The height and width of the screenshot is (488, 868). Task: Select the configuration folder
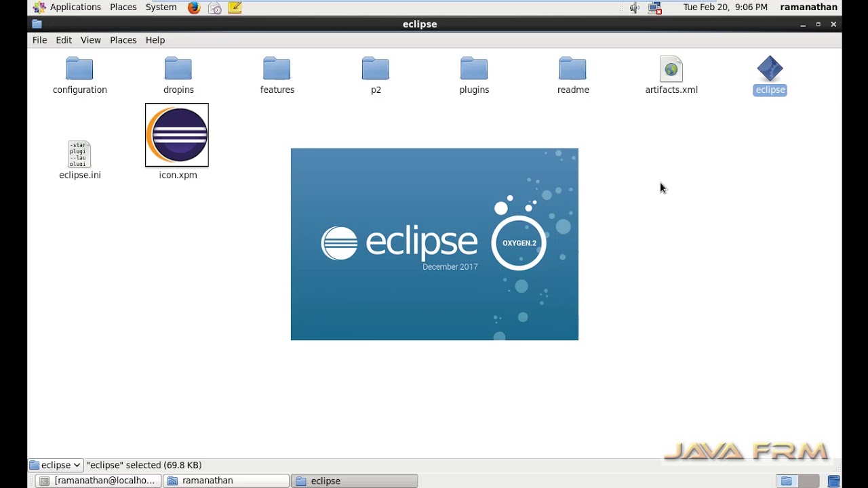coord(79,75)
